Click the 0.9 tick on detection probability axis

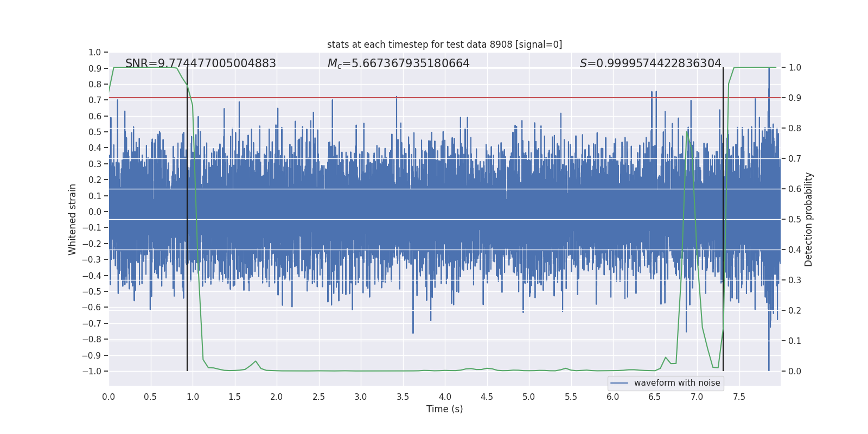pyautogui.click(x=795, y=98)
